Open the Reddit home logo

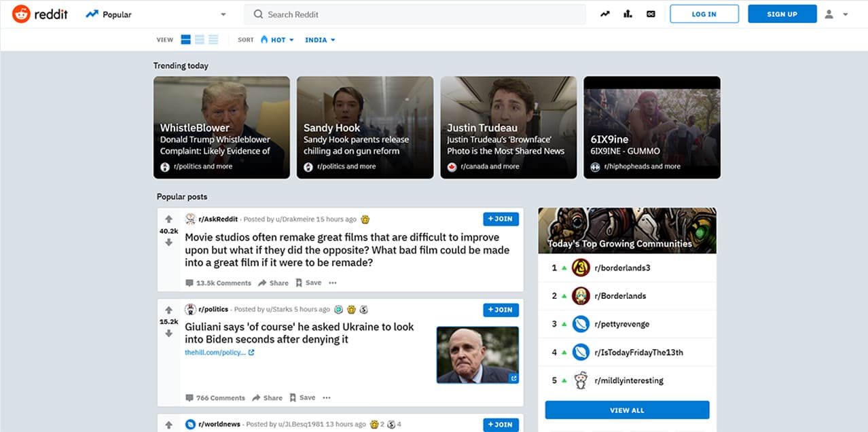click(40, 14)
